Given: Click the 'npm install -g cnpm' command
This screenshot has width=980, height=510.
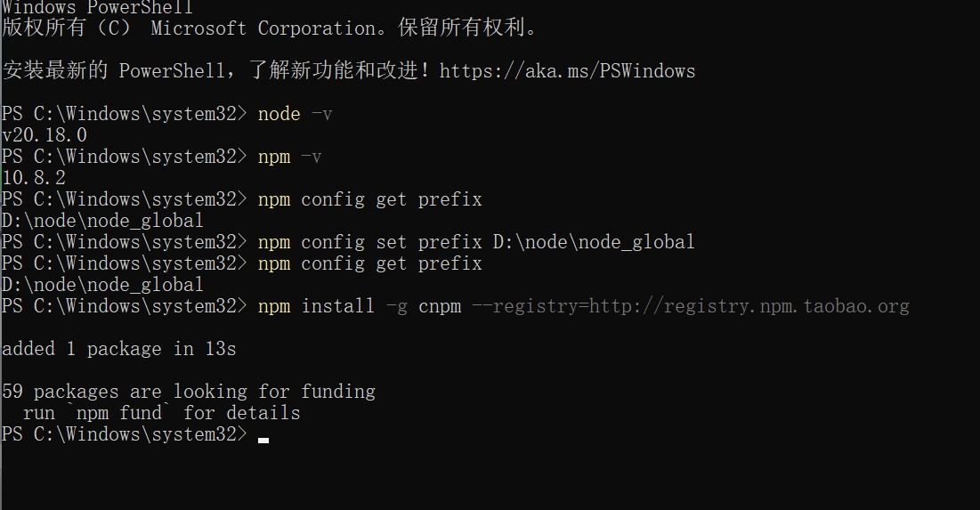Looking at the screenshot, I should pos(360,306).
